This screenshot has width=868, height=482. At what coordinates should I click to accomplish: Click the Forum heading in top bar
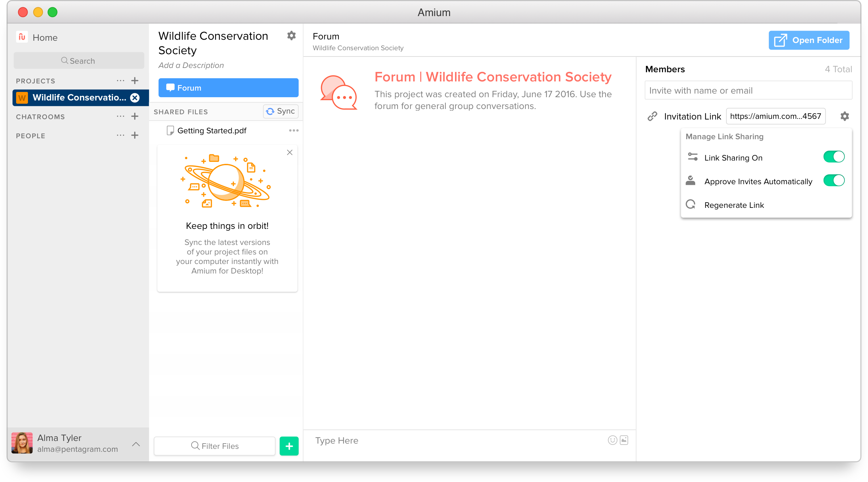click(326, 36)
